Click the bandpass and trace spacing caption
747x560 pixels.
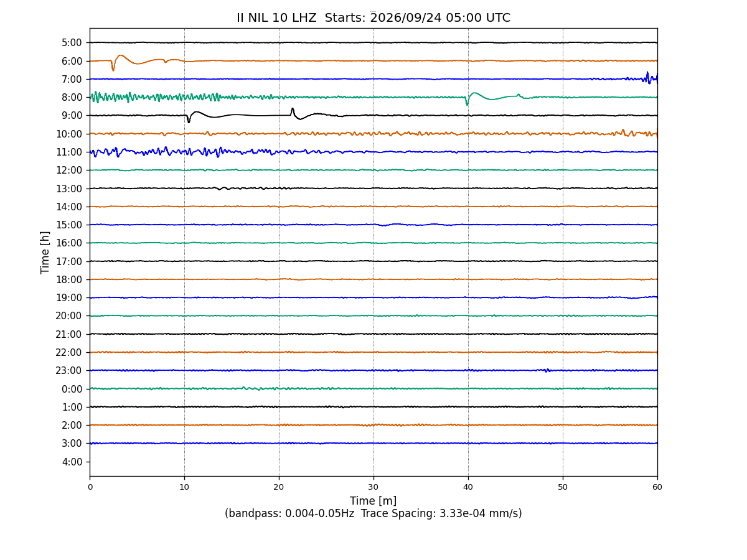coord(374,514)
